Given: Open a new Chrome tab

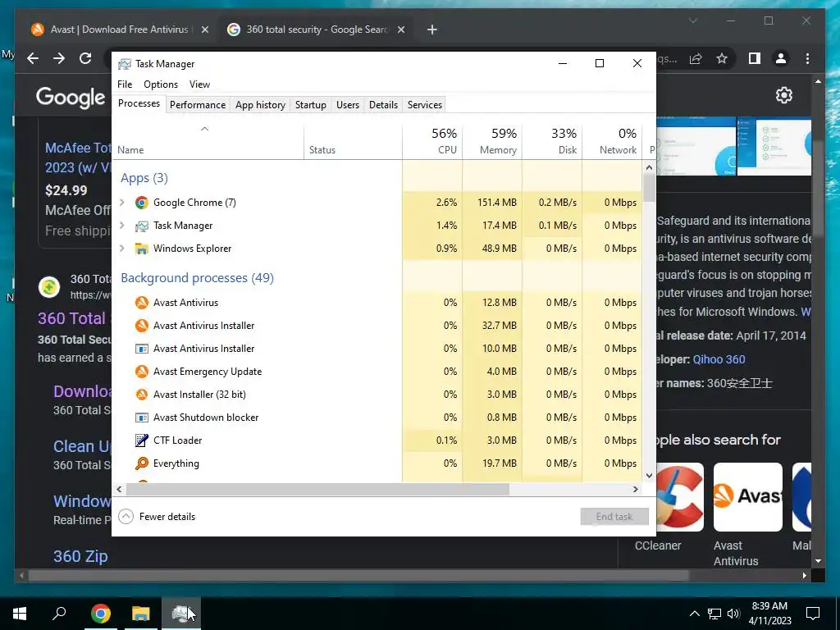Looking at the screenshot, I should coord(432,30).
